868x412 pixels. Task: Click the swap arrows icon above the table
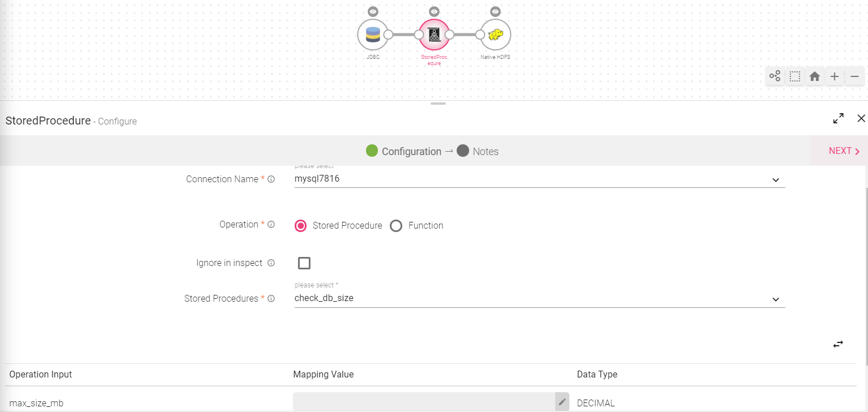click(838, 344)
